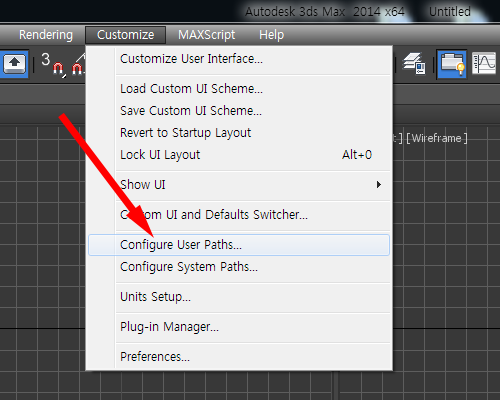This screenshot has width=500, height=400.
Task: Open Configure User Paths...
Action: click(239, 245)
